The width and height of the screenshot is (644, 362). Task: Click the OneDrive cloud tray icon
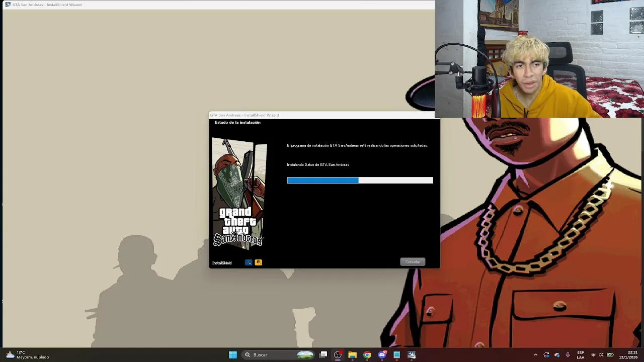557,355
